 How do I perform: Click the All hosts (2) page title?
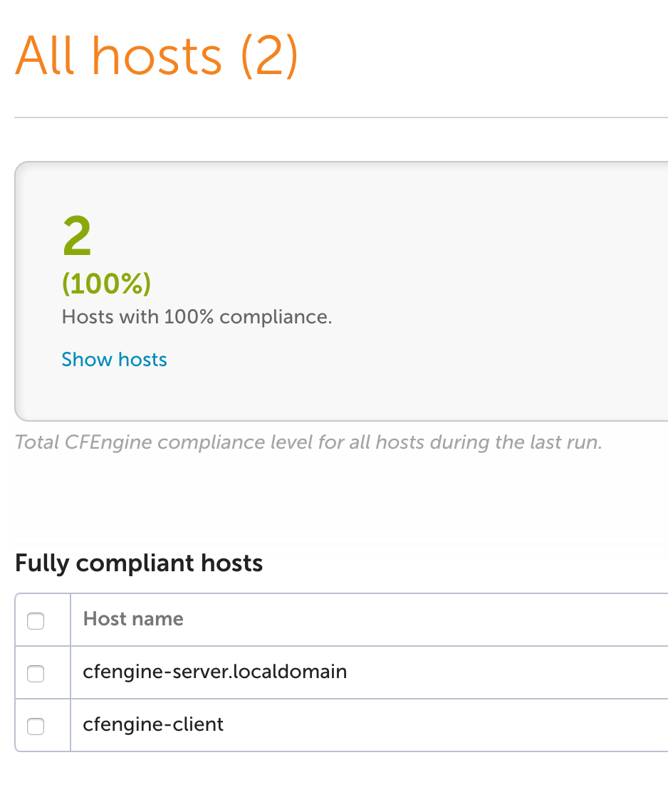coord(157,56)
